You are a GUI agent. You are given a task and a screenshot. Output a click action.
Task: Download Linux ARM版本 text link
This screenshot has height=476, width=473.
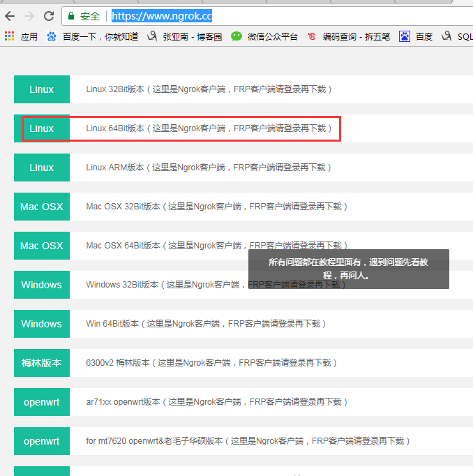(x=209, y=168)
